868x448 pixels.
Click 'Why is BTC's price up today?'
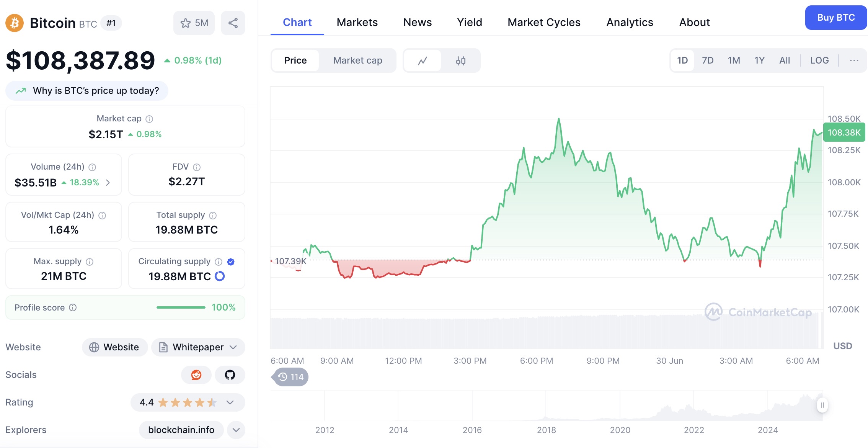[87, 91]
